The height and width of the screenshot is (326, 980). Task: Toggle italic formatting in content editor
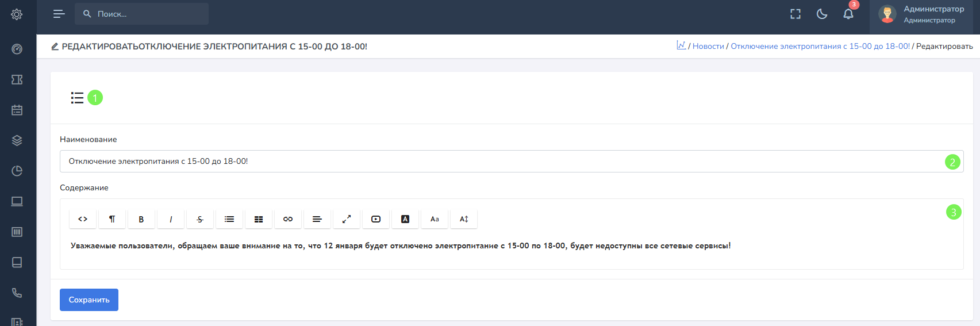(171, 219)
